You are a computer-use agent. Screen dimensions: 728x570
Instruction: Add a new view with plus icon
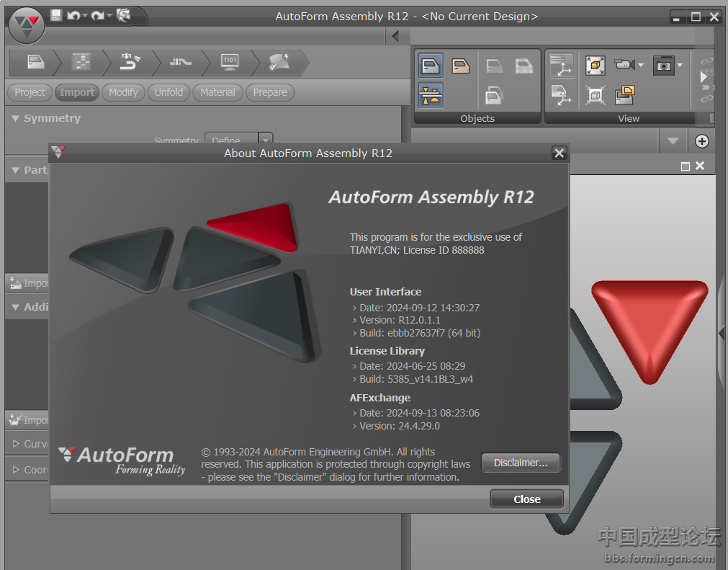click(702, 141)
